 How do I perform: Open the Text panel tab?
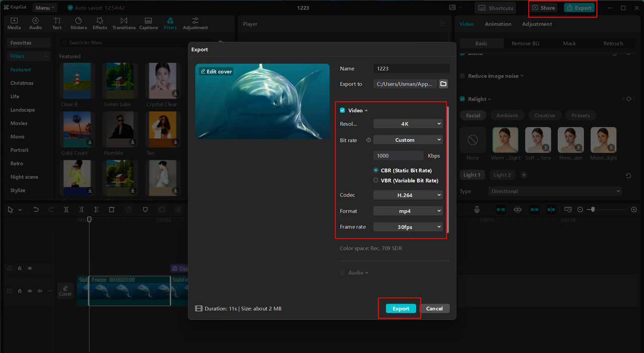(x=57, y=23)
